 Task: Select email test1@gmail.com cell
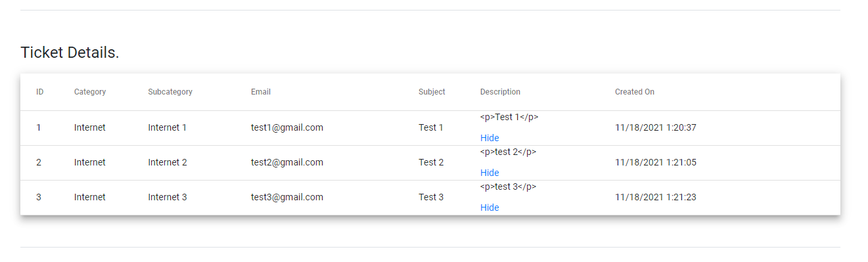click(287, 127)
